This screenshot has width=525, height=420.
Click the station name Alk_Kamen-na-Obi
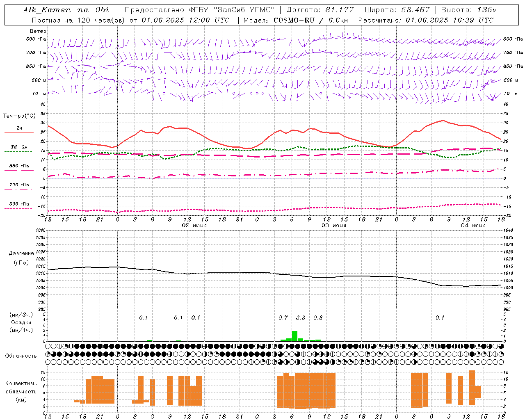66,10
